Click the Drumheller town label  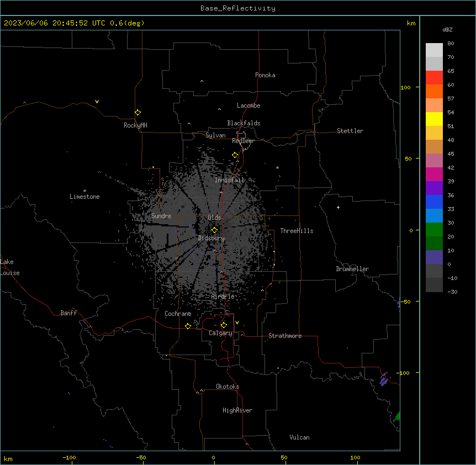[352, 269]
